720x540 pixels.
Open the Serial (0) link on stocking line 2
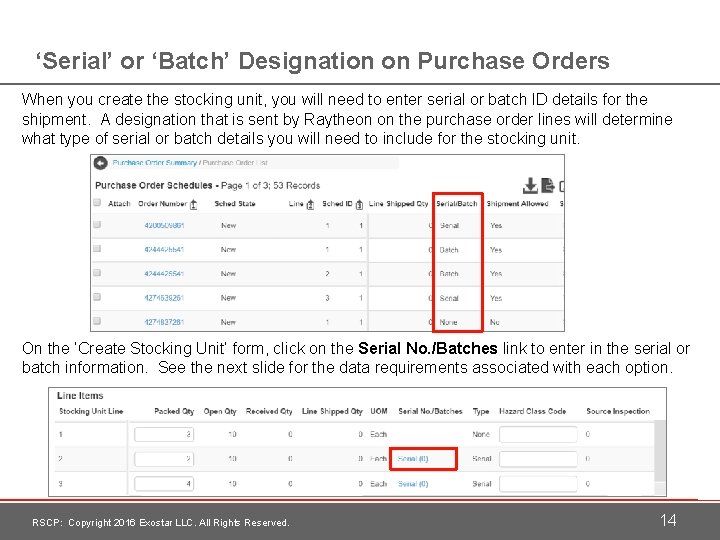coord(413,459)
